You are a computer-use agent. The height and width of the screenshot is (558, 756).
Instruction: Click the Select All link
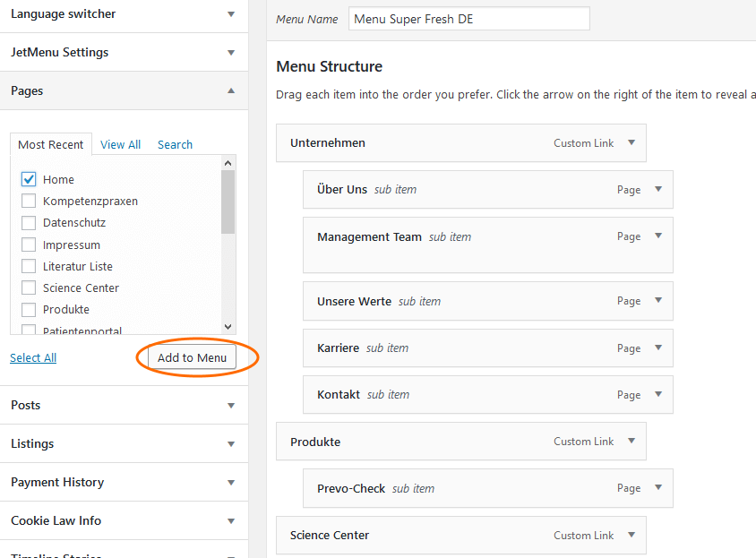coord(33,357)
